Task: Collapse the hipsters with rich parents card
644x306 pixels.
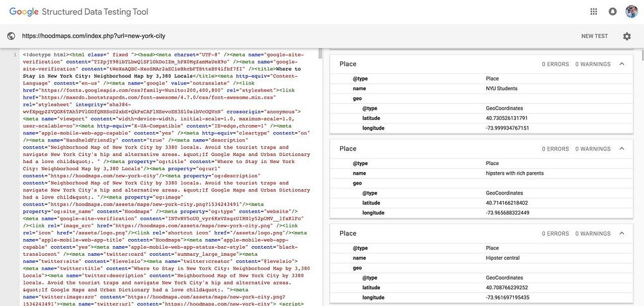Action: (621, 149)
